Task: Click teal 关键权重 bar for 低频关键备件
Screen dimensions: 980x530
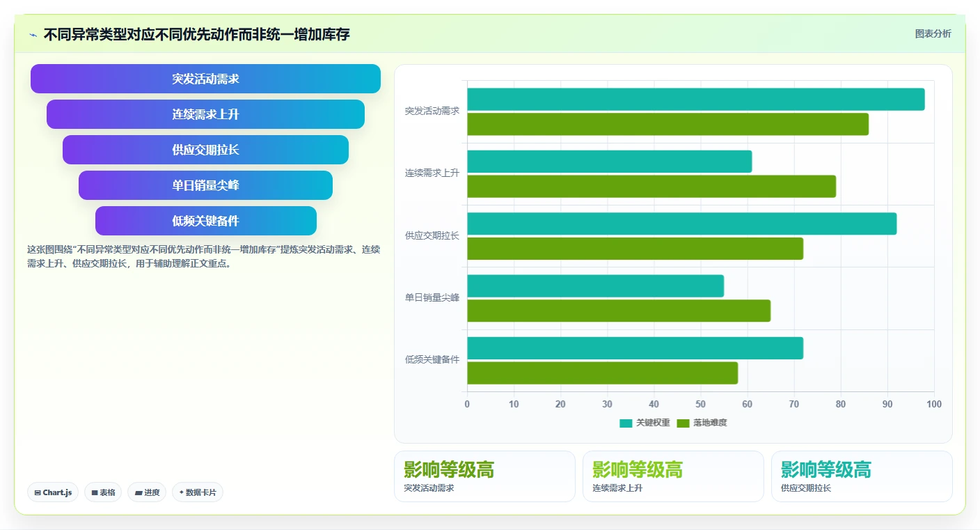Action: [x=635, y=348]
